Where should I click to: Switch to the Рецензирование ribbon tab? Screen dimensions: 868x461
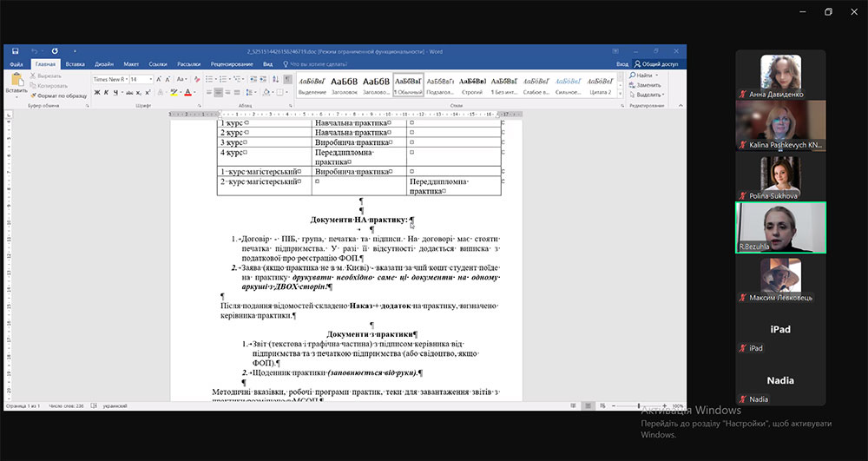click(232, 64)
